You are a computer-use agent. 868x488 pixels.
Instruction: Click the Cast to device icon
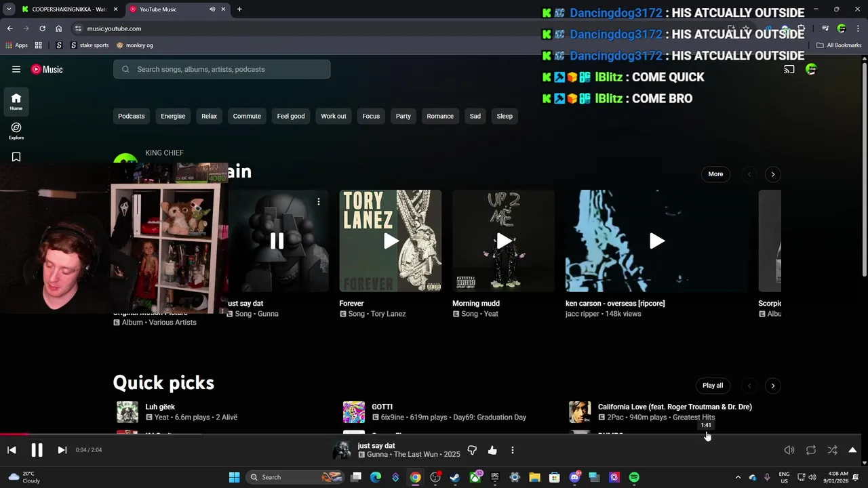coord(789,69)
